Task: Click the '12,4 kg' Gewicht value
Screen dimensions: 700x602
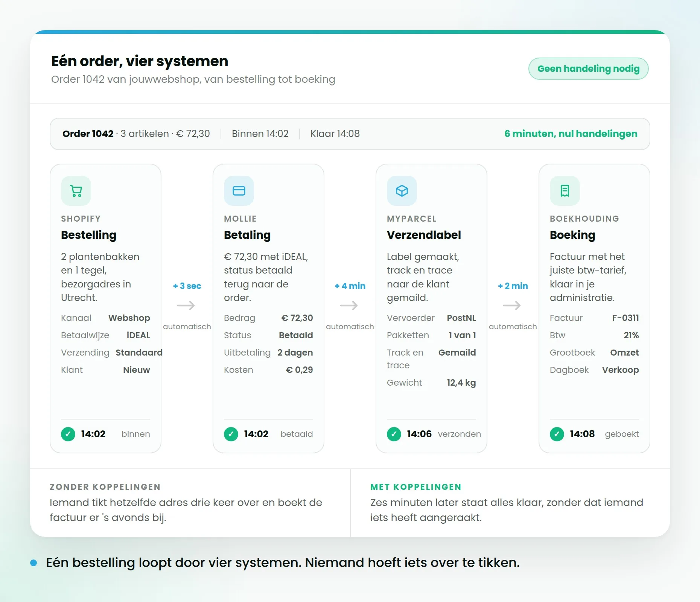Action: [x=461, y=383]
